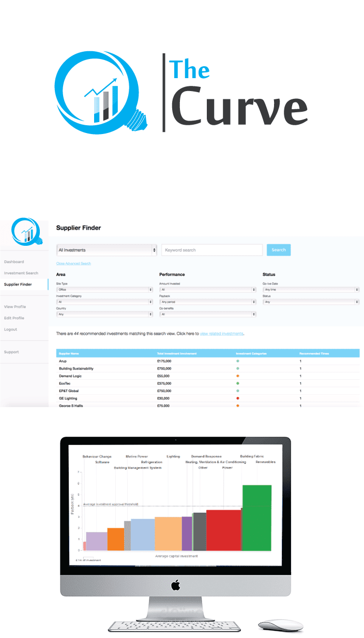
Task: Click the Keyword search field
Action: 212,250
